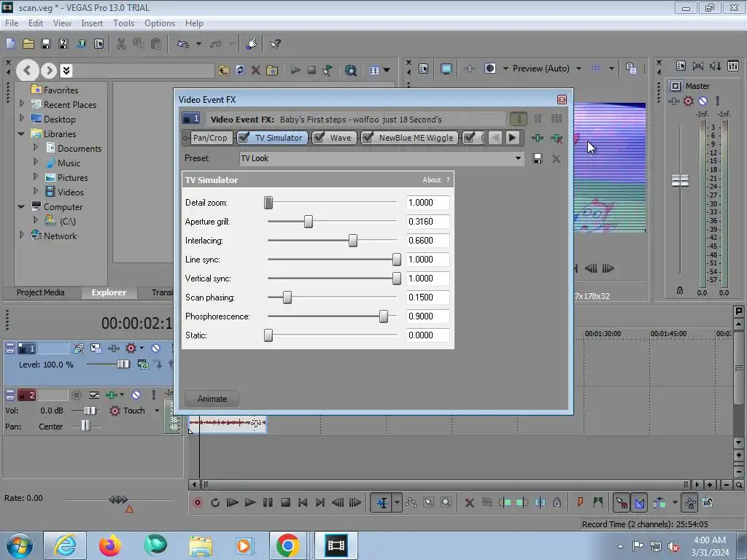The height and width of the screenshot is (560, 747).
Task: Delete selected file in Explorer toolbar
Action: click(x=256, y=71)
